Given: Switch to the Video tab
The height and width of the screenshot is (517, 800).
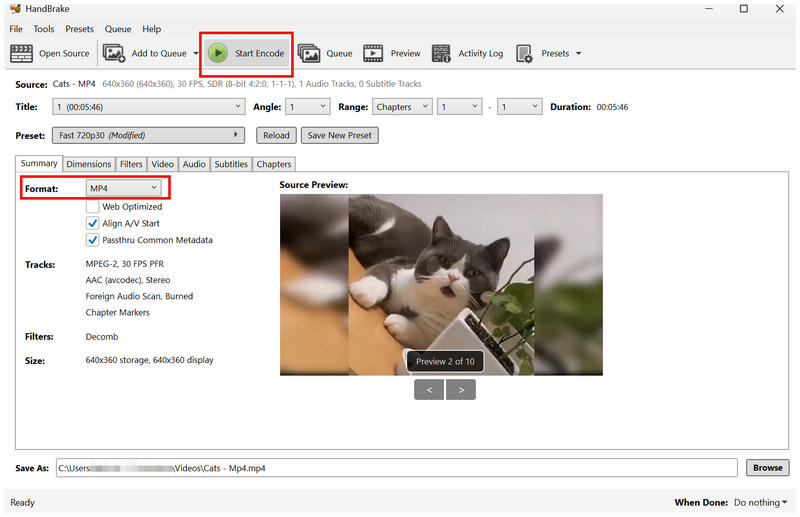Looking at the screenshot, I should (163, 164).
